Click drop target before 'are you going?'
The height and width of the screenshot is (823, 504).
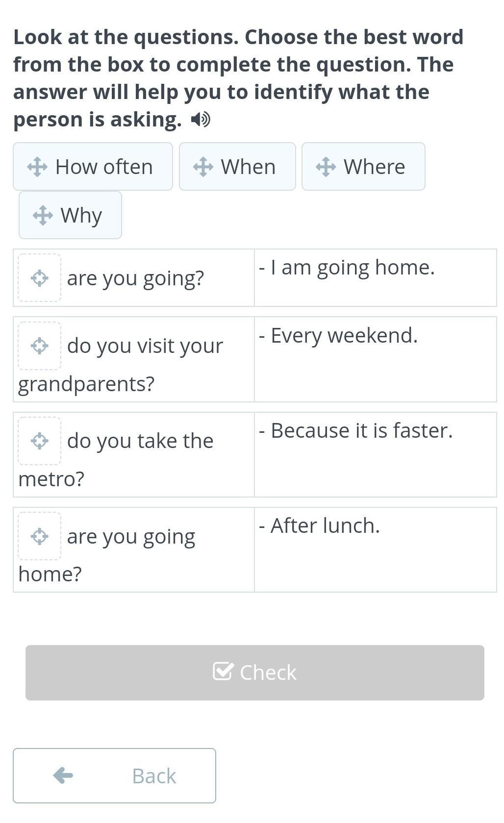coord(40,278)
